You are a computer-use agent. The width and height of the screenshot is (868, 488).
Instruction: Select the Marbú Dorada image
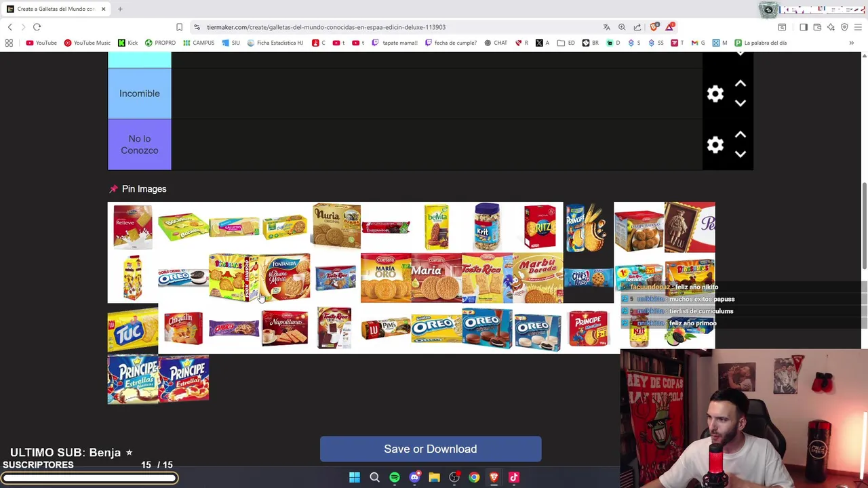[538, 278]
